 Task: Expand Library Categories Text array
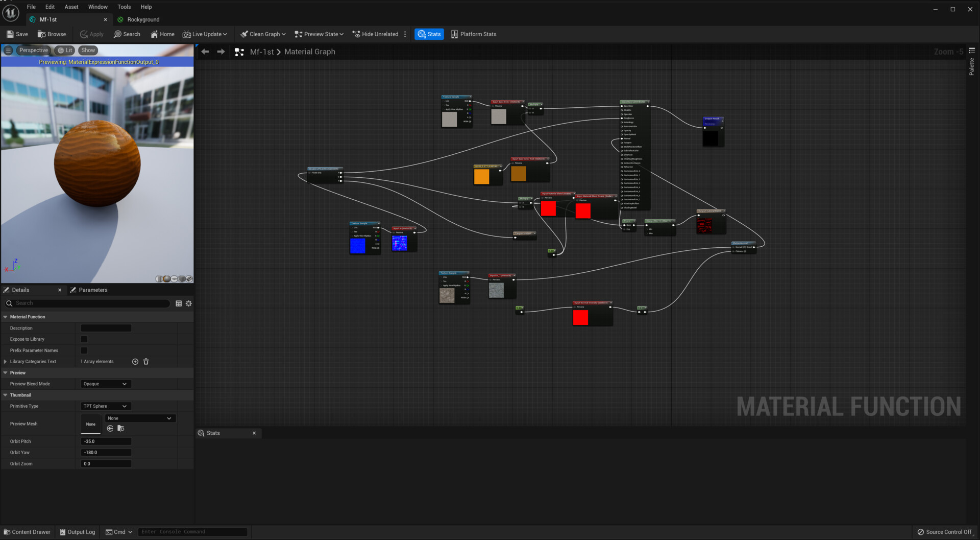(6, 362)
